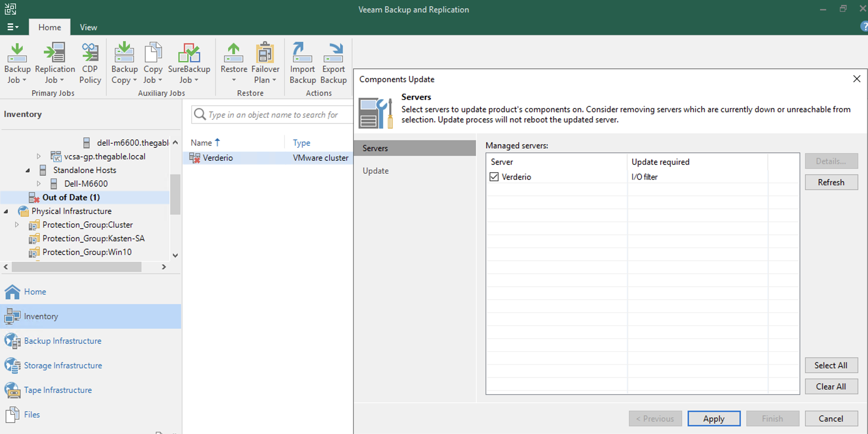Click the Out of Date server icon

tap(34, 198)
